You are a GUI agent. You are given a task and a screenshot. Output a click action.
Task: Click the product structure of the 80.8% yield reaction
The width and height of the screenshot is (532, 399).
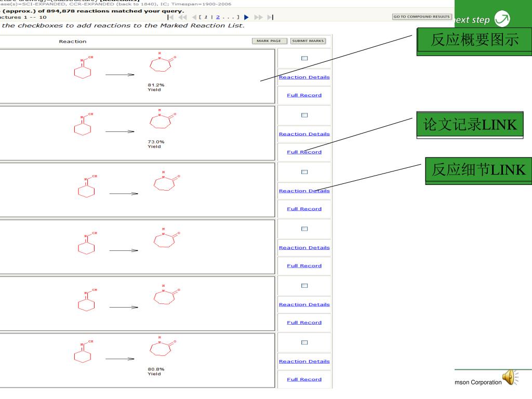coord(163,346)
